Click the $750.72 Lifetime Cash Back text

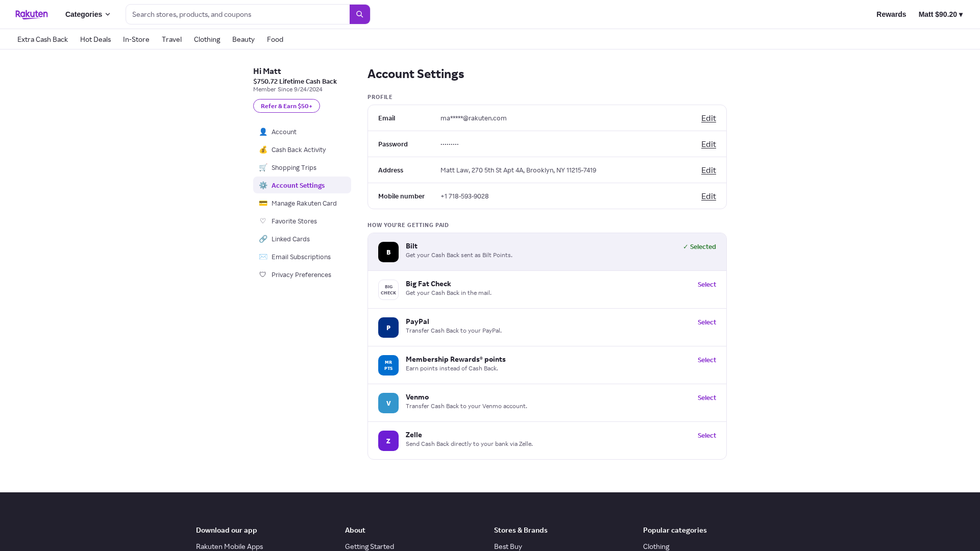point(295,81)
